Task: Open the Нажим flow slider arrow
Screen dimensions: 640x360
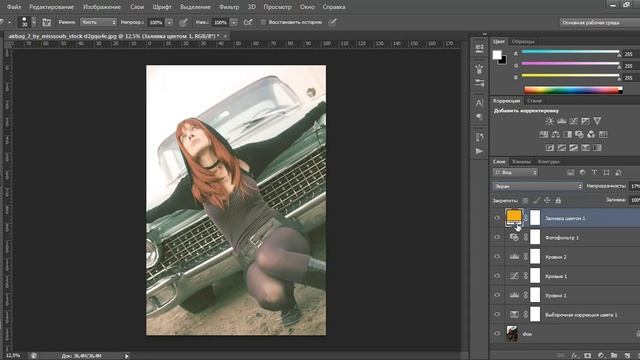Action: (233, 22)
